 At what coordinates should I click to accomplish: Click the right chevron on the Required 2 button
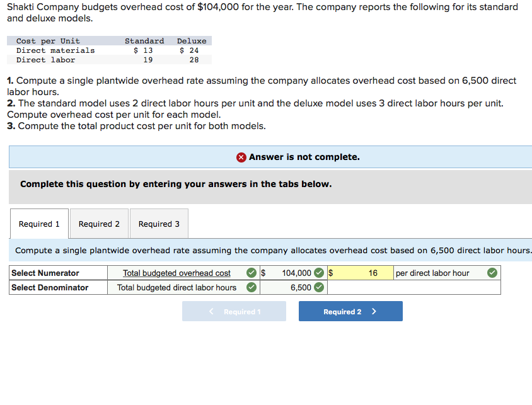(374, 311)
